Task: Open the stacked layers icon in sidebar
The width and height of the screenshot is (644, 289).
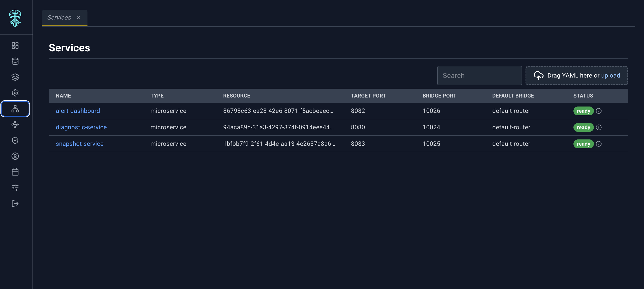Action: [x=15, y=77]
